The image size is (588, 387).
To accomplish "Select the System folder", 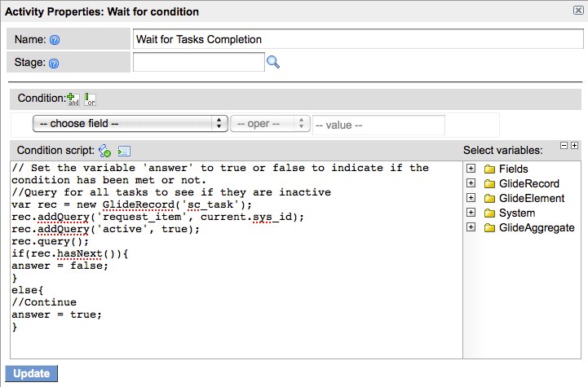I will pos(517,213).
